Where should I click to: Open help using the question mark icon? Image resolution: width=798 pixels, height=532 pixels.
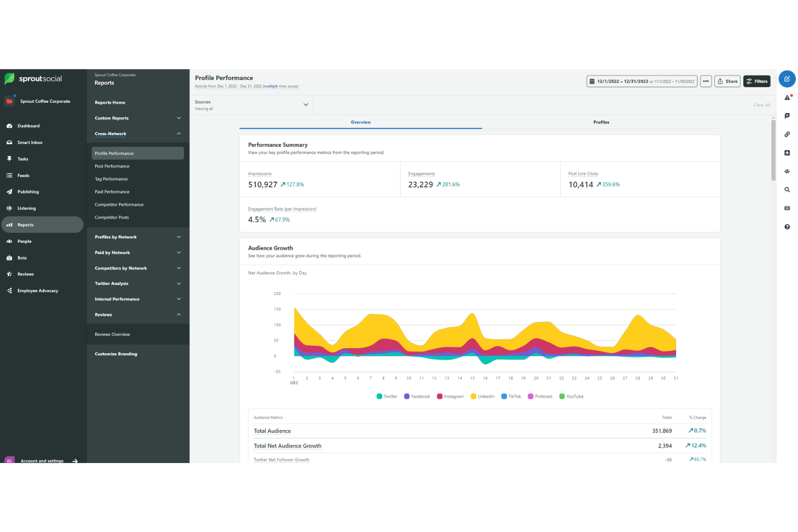click(x=787, y=227)
